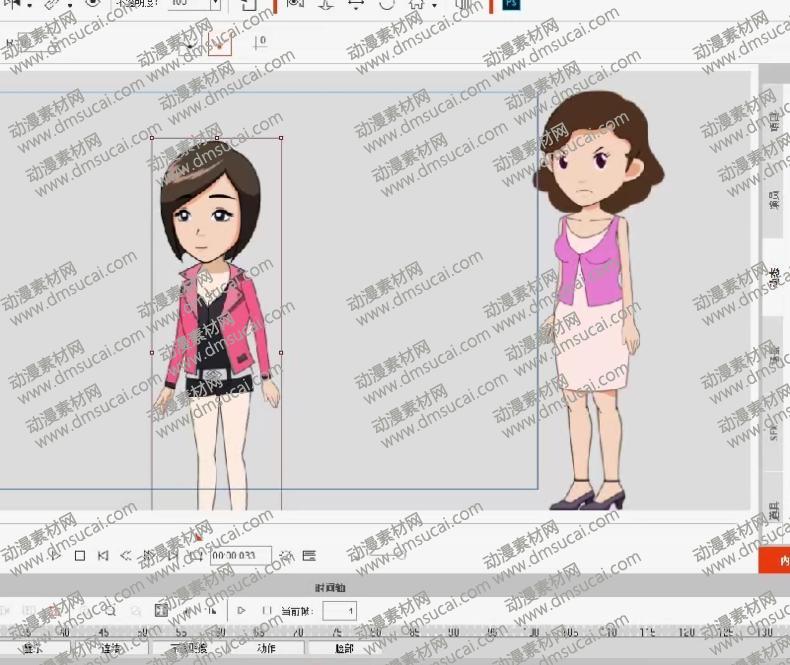Screen dimensions: 790x665
Task: Open the flip tool dropdown arrow
Action: point(30,6)
